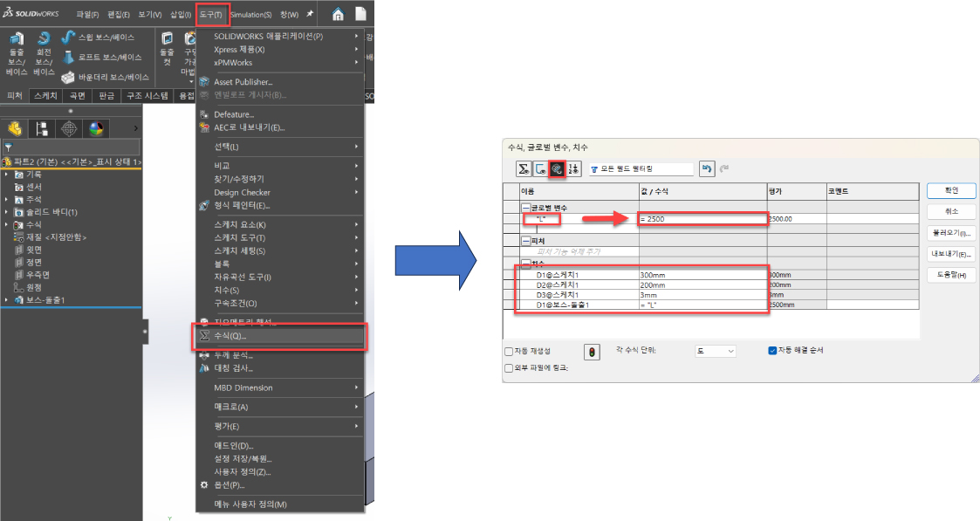Toggle the 자동 해결 순서 checkbox
The width and height of the screenshot is (980, 521).
(772, 351)
